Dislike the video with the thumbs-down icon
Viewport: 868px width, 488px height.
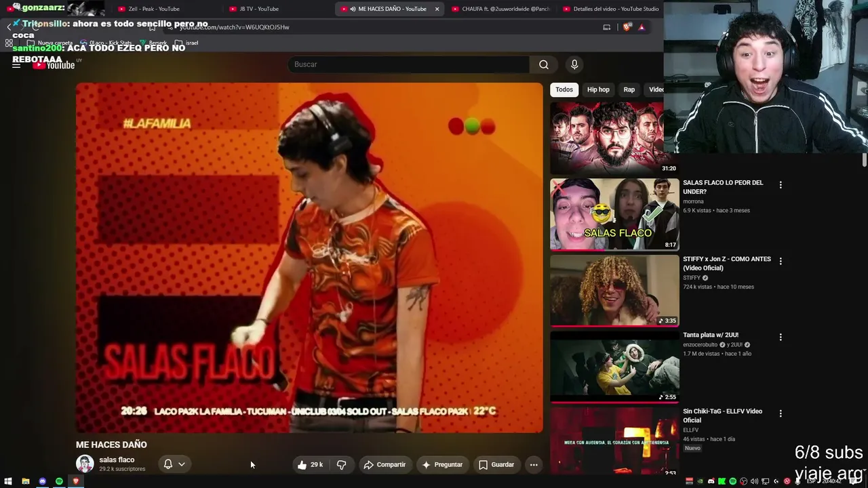pos(341,465)
